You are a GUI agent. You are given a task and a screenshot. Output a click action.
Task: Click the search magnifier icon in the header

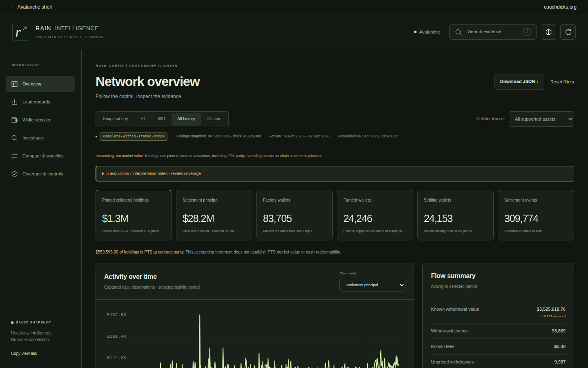click(459, 32)
